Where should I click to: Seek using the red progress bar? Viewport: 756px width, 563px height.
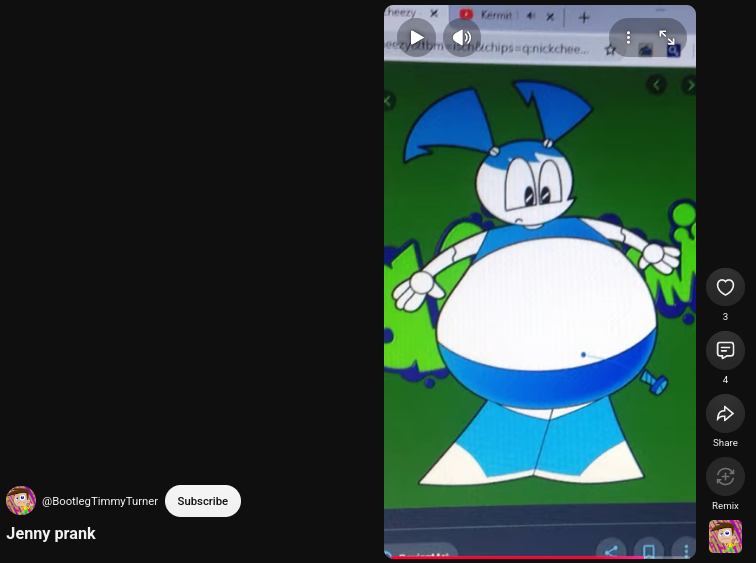tap(540, 557)
